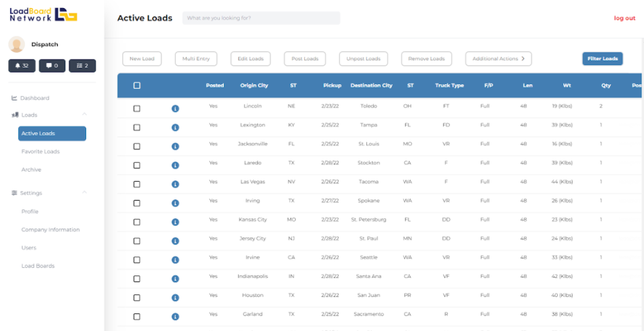
Task: Go to Favorite Loads in sidebar
Action: click(x=41, y=151)
